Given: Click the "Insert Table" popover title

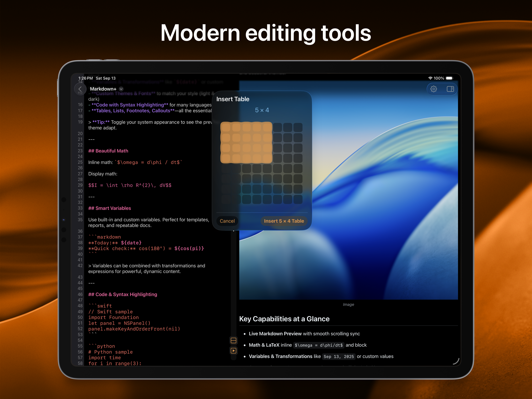Looking at the screenshot, I should [233, 99].
